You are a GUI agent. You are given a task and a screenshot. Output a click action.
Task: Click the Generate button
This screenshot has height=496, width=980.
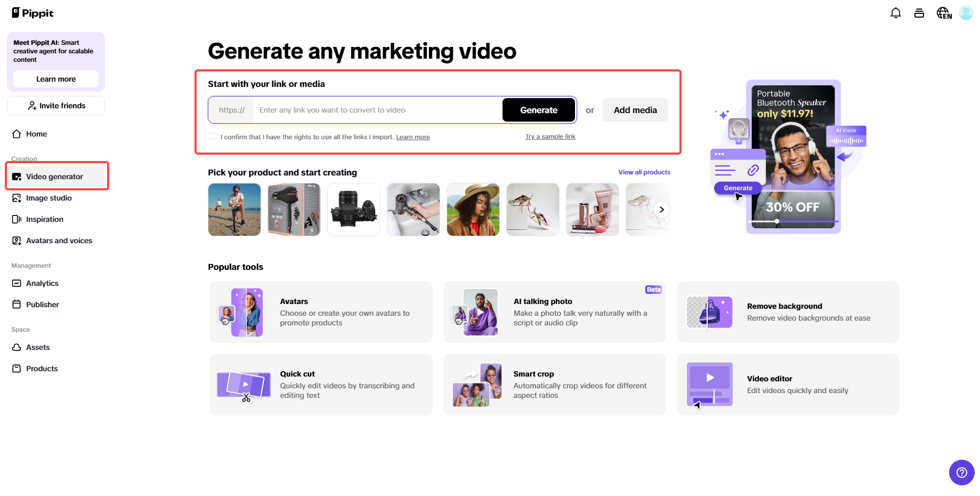pos(538,110)
